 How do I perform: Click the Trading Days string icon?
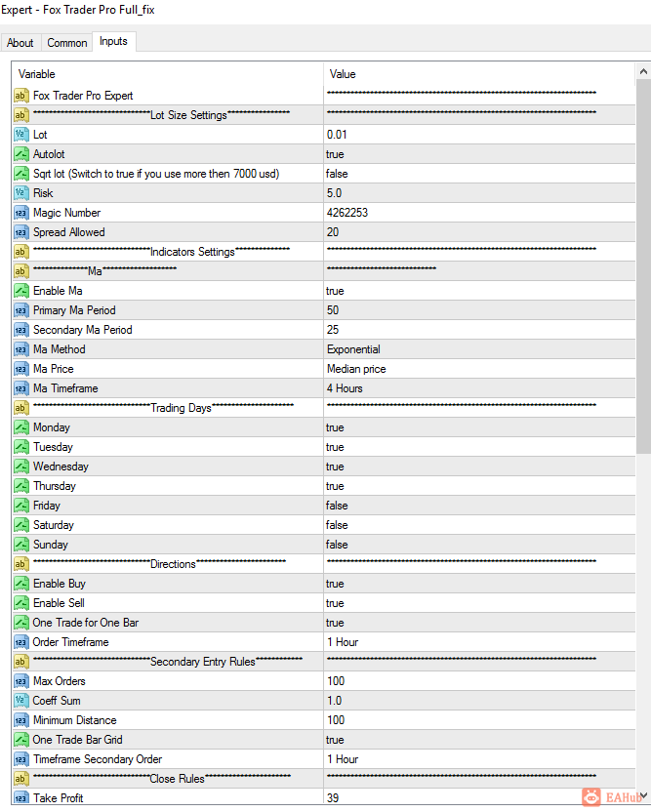(21, 408)
